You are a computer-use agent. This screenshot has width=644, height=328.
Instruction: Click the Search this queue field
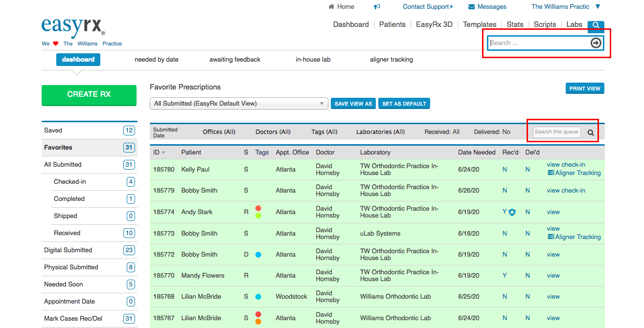tap(557, 132)
